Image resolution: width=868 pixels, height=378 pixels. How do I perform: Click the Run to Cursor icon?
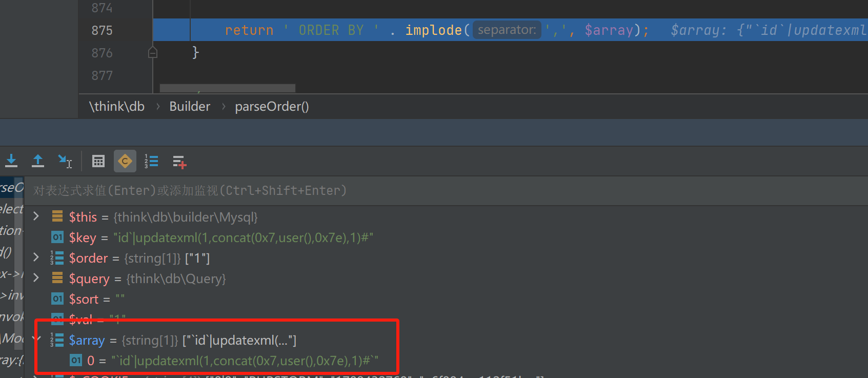[65, 162]
